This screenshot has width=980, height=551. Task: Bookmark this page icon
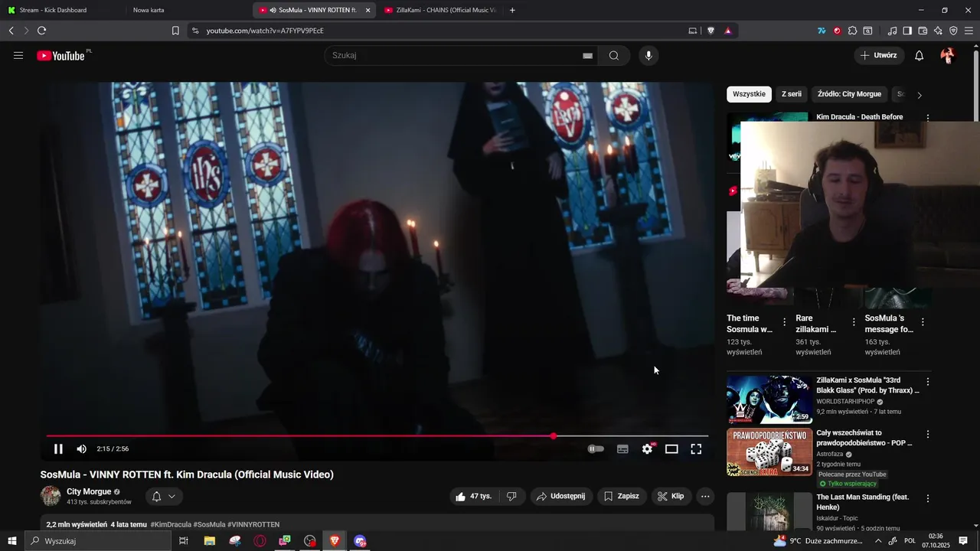pyautogui.click(x=175, y=31)
